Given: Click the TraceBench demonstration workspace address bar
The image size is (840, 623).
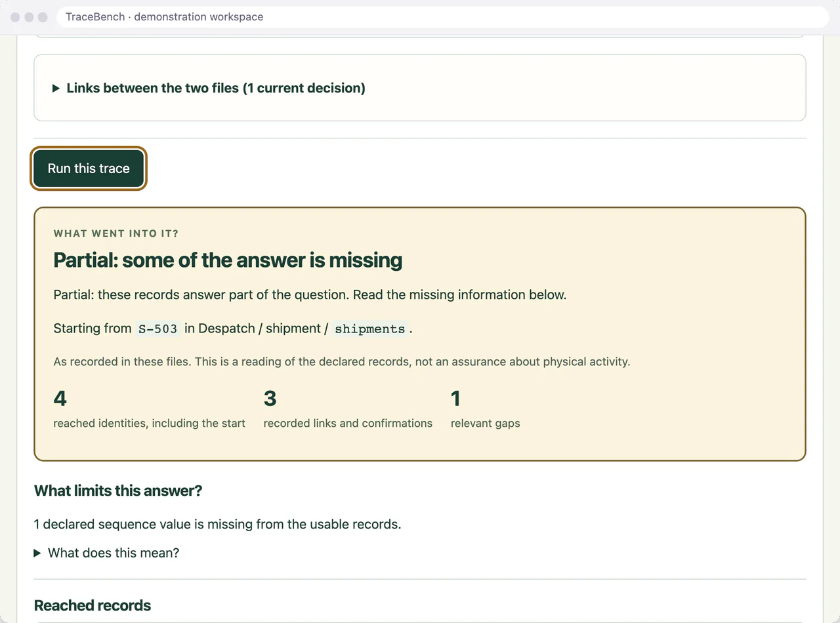Looking at the screenshot, I should point(443,17).
